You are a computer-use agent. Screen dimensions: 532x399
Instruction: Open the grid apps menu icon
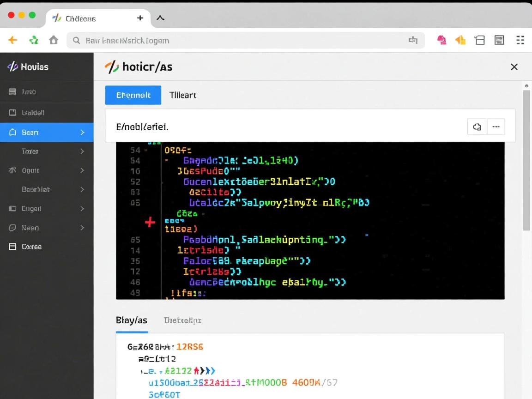pos(520,40)
